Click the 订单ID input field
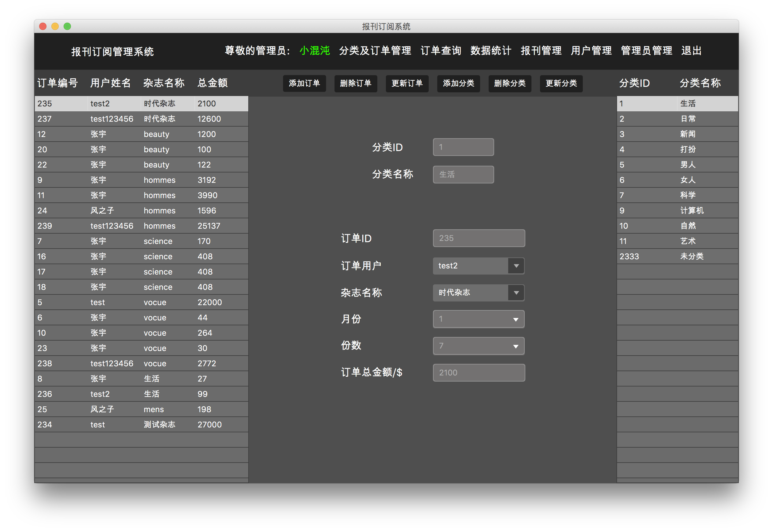773x532 pixels. [478, 238]
